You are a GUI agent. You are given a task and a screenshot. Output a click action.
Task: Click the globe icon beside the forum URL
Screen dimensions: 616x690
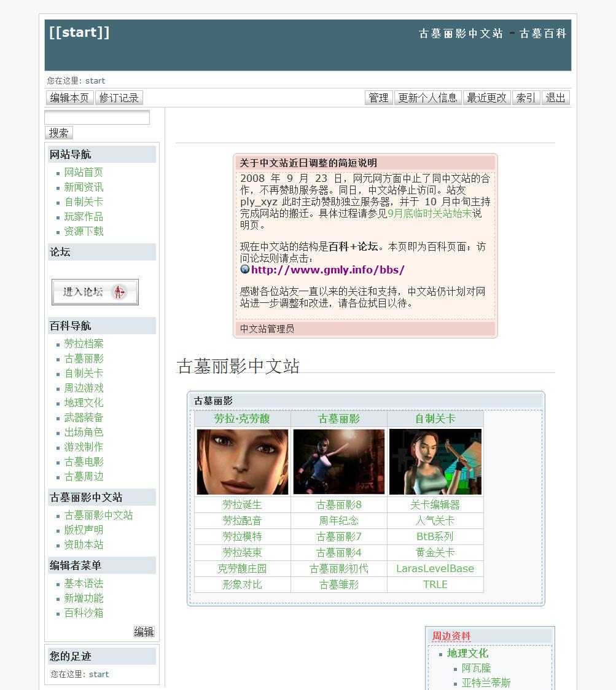tap(244, 269)
